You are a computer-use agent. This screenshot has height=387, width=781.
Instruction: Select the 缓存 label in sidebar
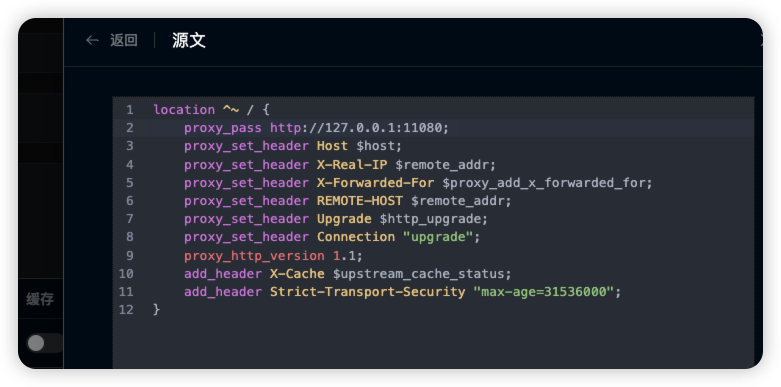coord(40,299)
